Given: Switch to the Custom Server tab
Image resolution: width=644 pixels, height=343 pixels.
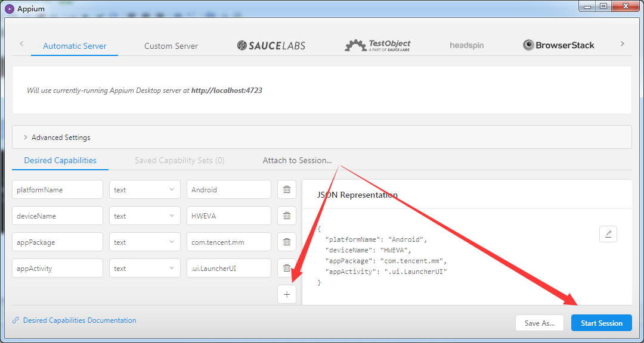Looking at the screenshot, I should [x=171, y=46].
